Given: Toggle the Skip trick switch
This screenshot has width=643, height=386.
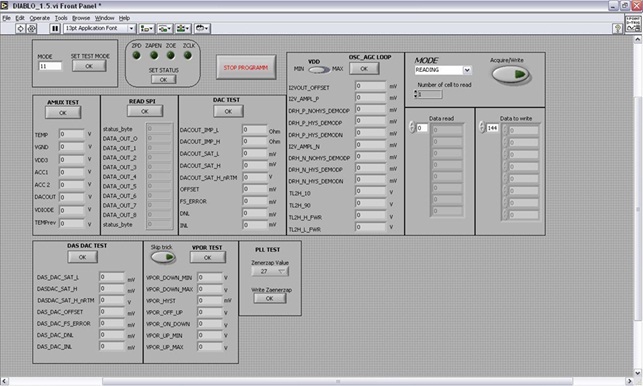Looking at the screenshot, I should point(163,257).
